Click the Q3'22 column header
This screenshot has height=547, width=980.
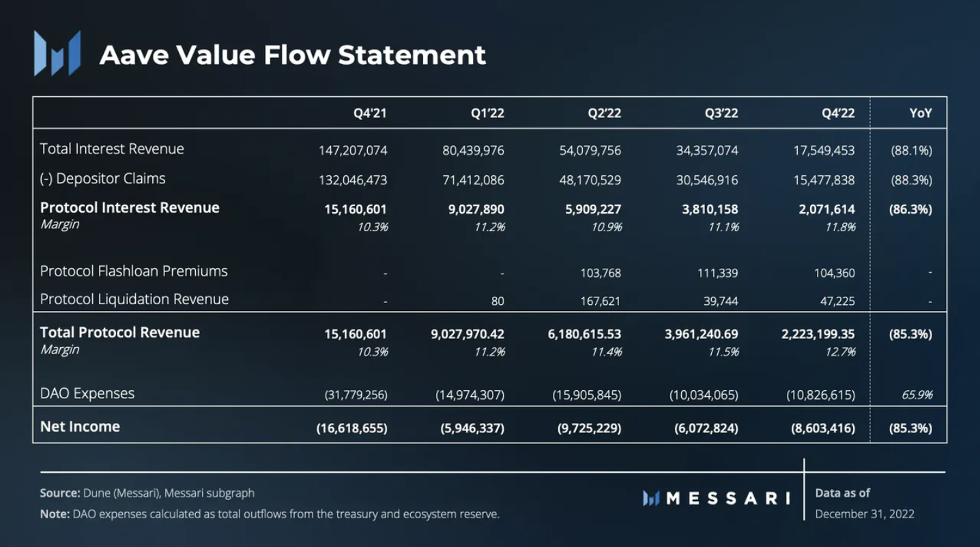click(721, 113)
